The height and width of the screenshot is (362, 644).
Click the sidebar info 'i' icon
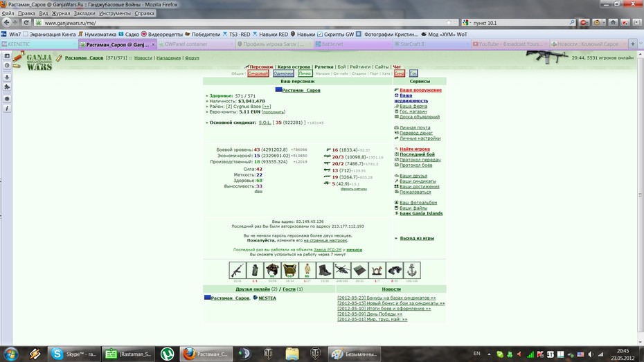(7, 109)
